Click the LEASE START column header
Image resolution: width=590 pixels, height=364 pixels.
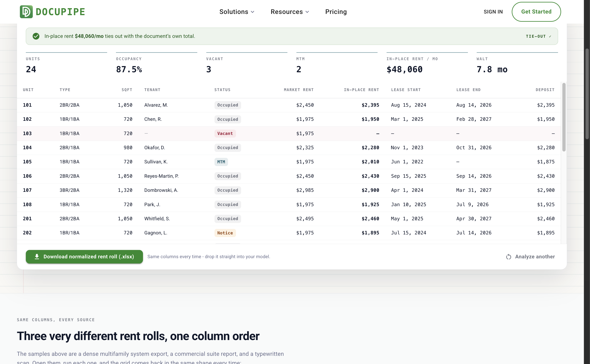406,90
